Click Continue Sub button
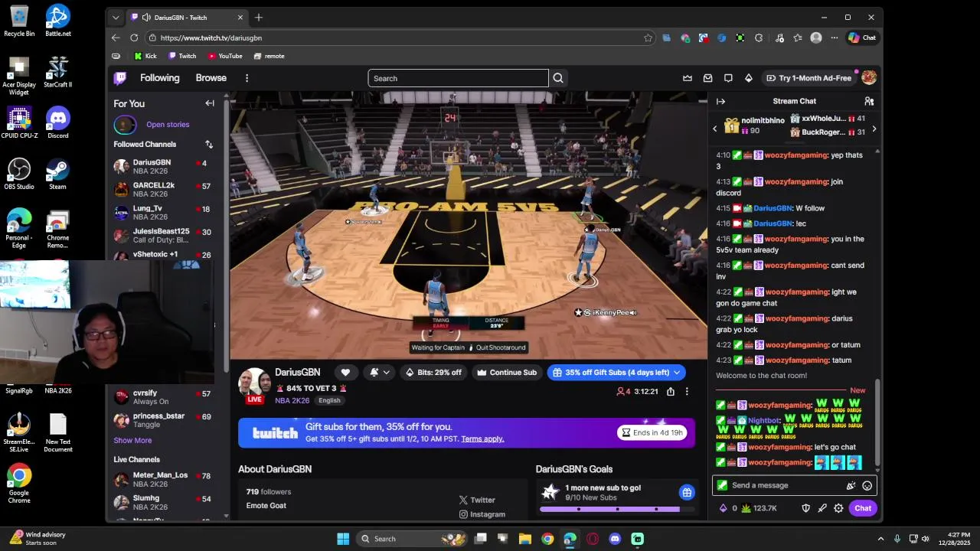Screen dimensions: 980x551 (507, 373)
